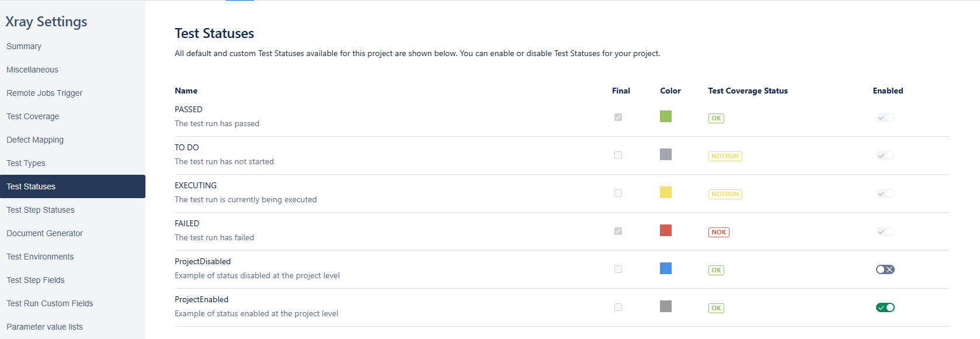This screenshot has height=339, width=980.
Task: Disable the ProjectEnabled status toggle
Action: pyautogui.click(x=885, y=307)
